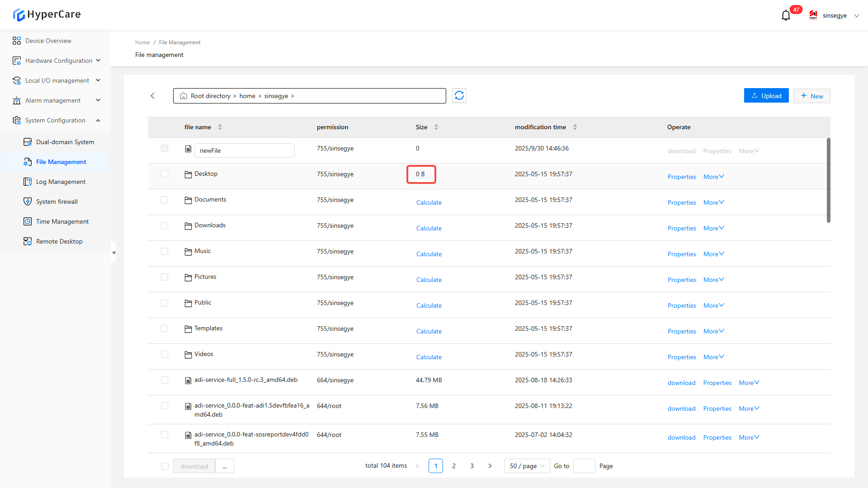Viewport: 868px width, 488px height.
Task: Open More dropdown for Documents row
Action: coord(713,202)
